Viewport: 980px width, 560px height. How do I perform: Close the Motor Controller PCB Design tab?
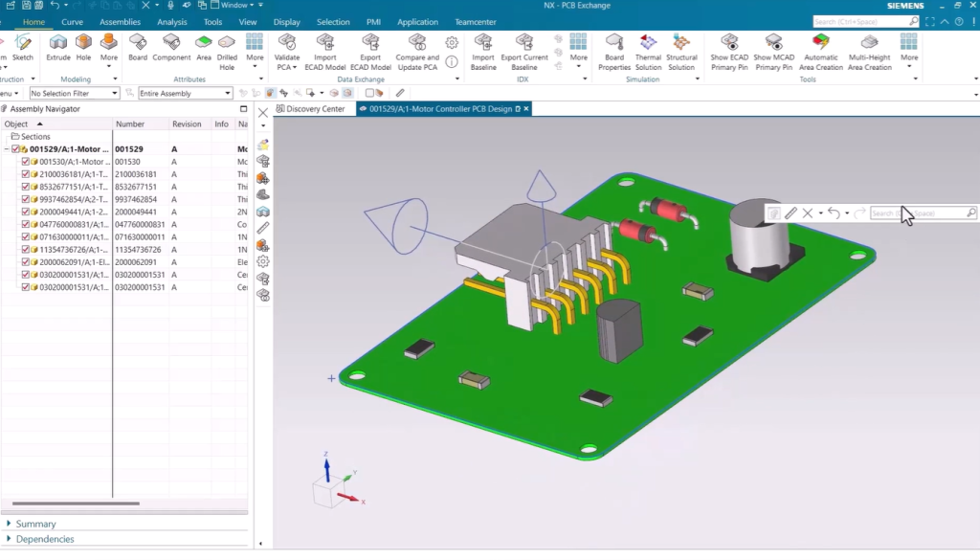[x=526, y=109]
